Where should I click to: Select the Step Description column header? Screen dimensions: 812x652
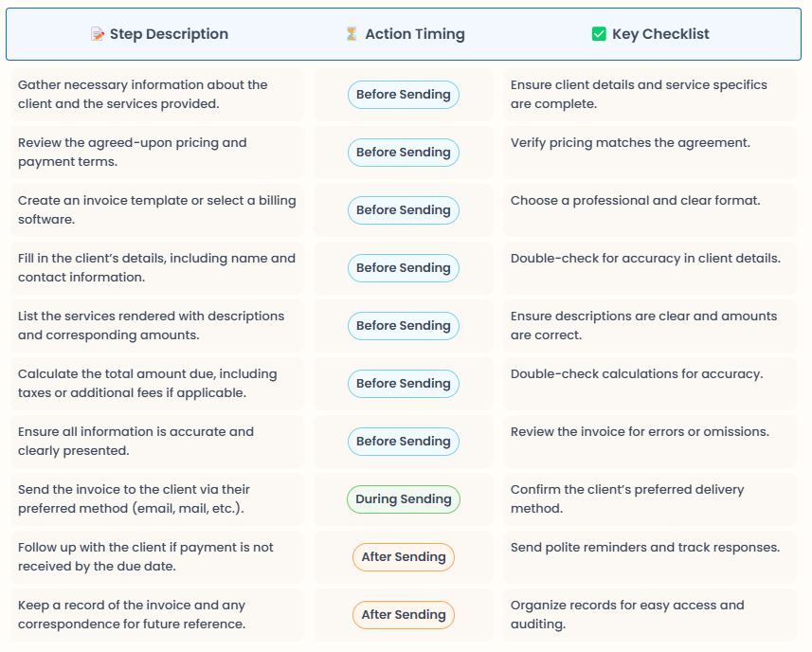click(159, 34)
